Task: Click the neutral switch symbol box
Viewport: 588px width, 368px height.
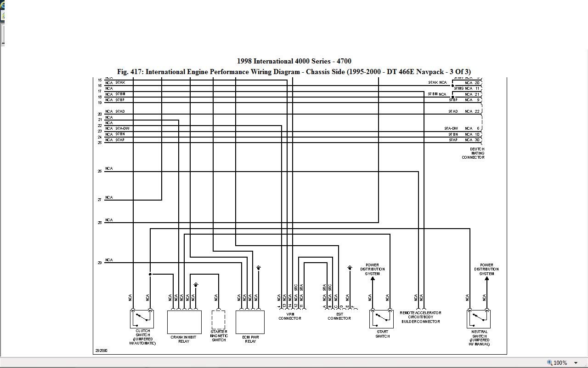Action: point(479,319)
